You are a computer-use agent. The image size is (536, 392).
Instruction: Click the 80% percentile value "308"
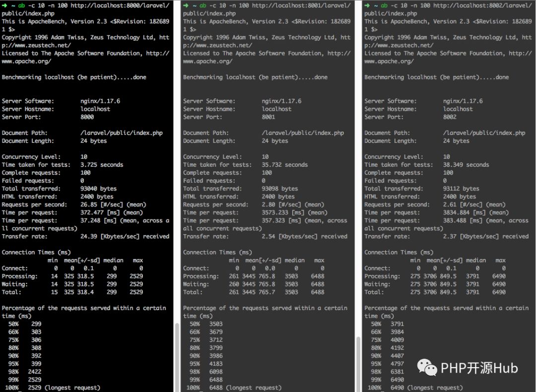click(36, 348)
